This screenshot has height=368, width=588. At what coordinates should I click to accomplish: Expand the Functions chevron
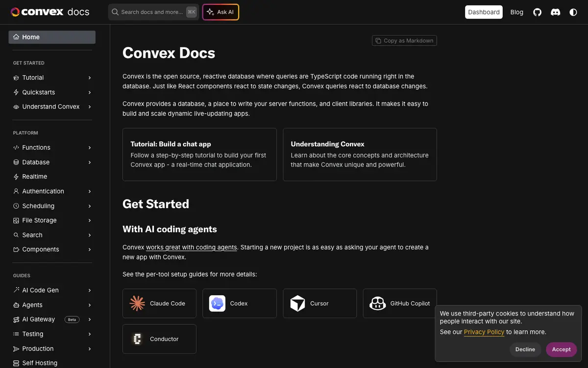tap(90, 147)
